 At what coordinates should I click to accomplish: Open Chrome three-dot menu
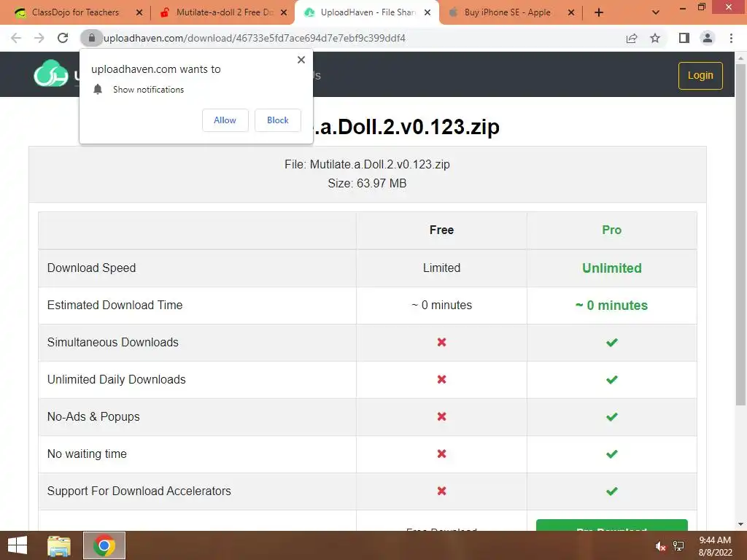pyautogui.click(x=731, y=38)
